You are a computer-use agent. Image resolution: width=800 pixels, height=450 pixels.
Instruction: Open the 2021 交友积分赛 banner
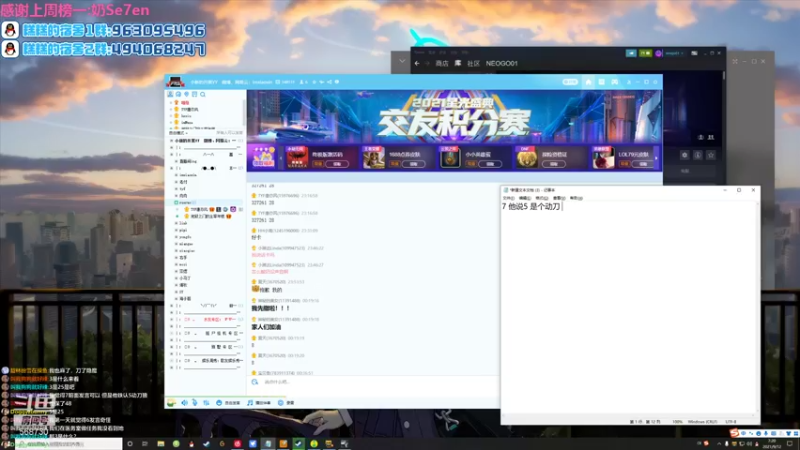(x=454, y=116)
